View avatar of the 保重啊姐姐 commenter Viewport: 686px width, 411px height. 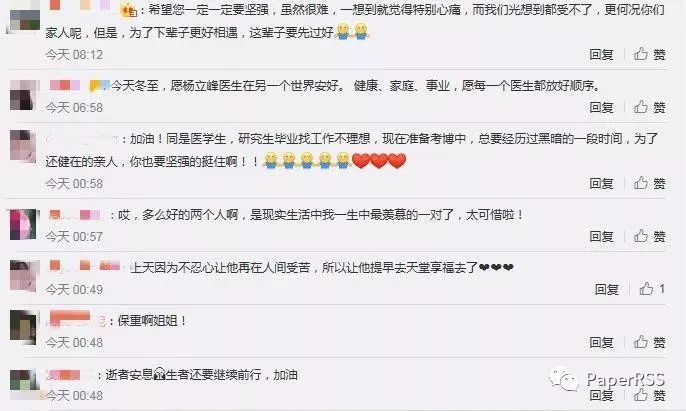23,327
